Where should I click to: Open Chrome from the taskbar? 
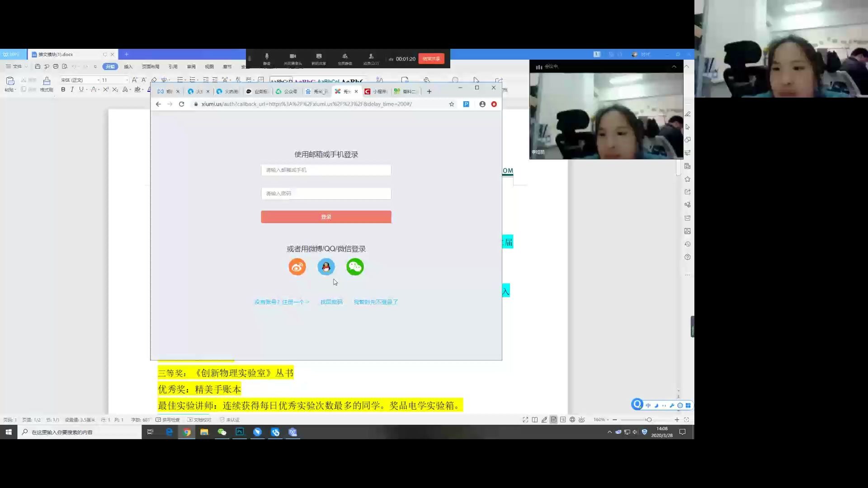(x=187, y=432)
